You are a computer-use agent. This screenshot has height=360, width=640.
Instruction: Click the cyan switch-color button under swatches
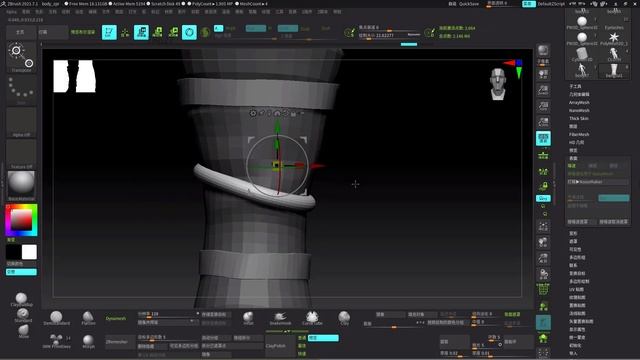tap(21, 272)
